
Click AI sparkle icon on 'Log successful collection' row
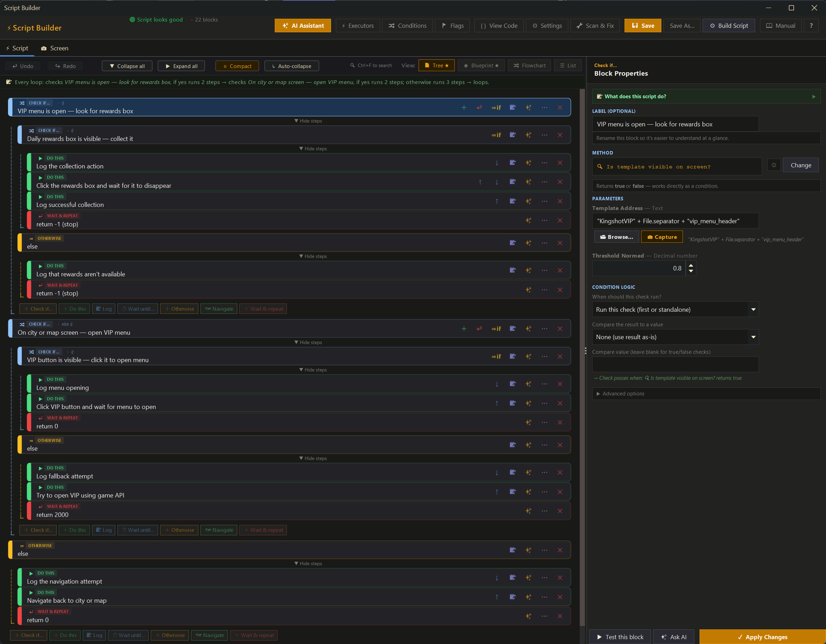(x=528, y=201)
